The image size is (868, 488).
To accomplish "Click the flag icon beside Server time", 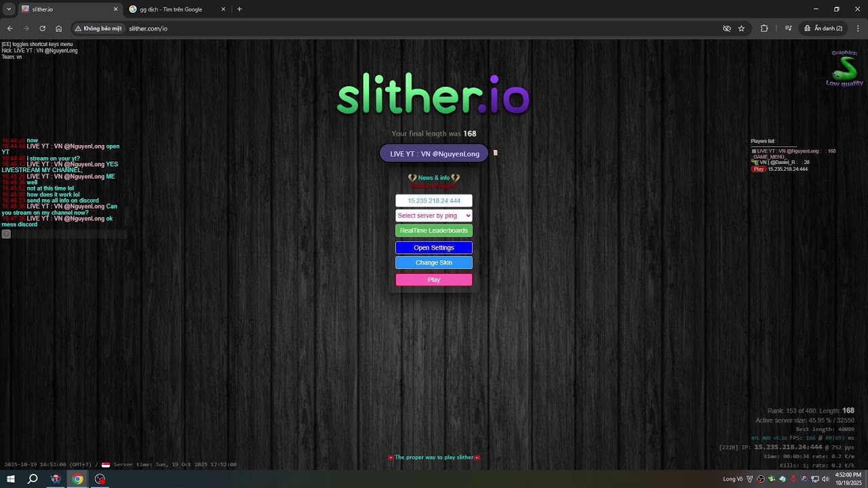I will pos(106,465).
